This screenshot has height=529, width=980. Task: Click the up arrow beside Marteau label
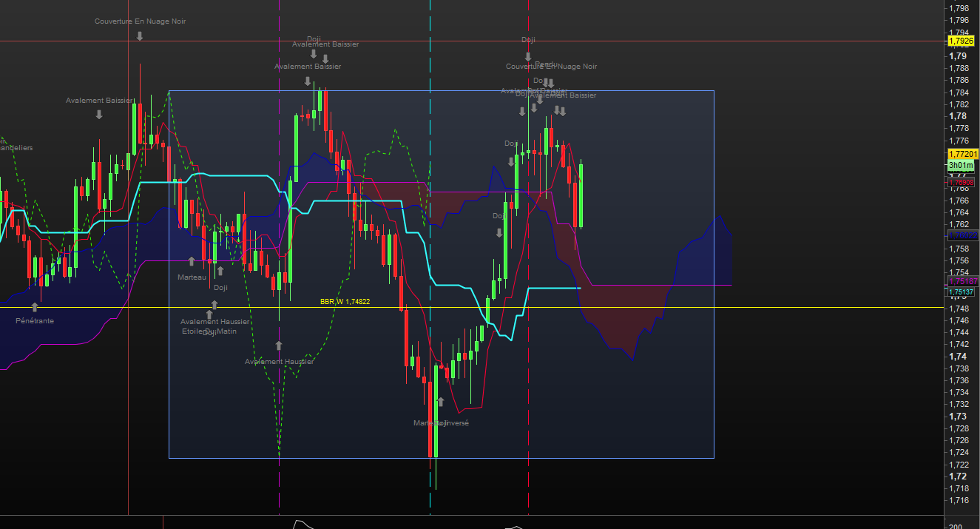tap(192, 261)
